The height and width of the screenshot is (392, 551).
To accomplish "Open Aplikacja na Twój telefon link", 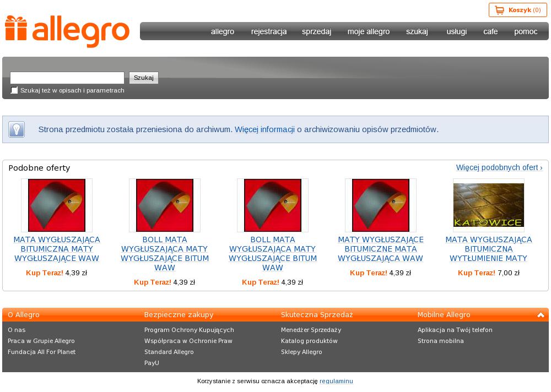I will [x=455, y=330].
